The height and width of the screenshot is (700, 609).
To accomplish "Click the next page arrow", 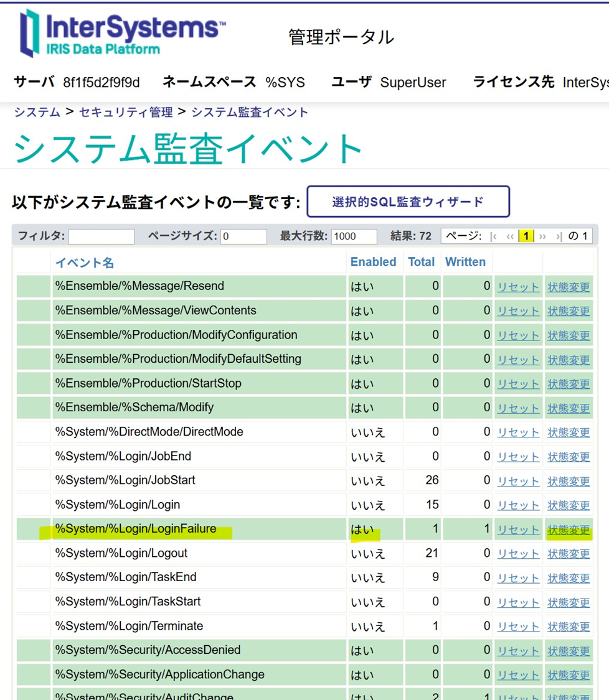I will (x=542, y=236).
